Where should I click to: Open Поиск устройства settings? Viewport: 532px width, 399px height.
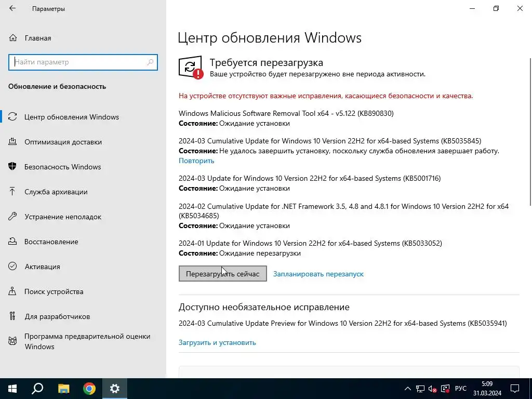[83, 291]
